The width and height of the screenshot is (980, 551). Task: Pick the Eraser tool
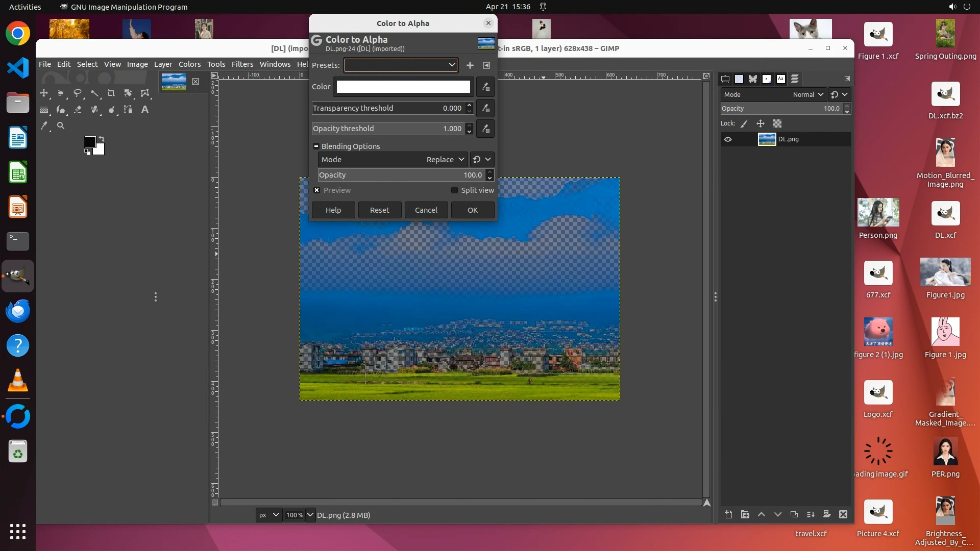point(78,110)
